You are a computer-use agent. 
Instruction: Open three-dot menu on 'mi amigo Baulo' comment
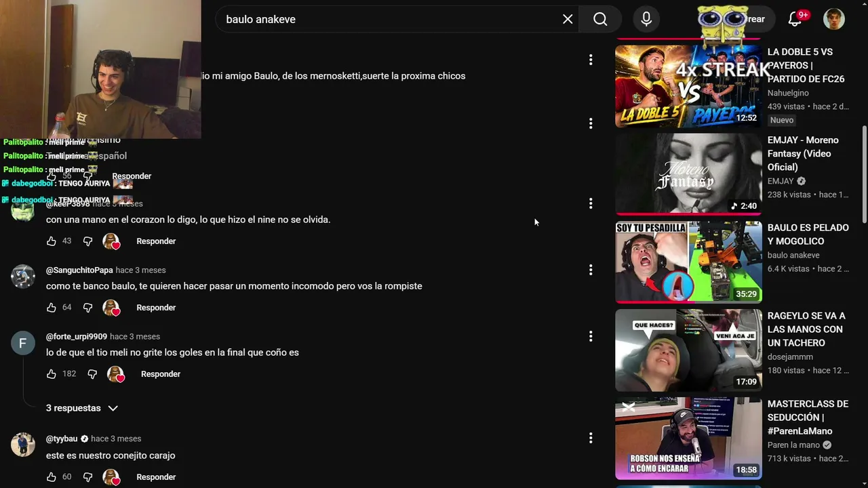(591, 60)
